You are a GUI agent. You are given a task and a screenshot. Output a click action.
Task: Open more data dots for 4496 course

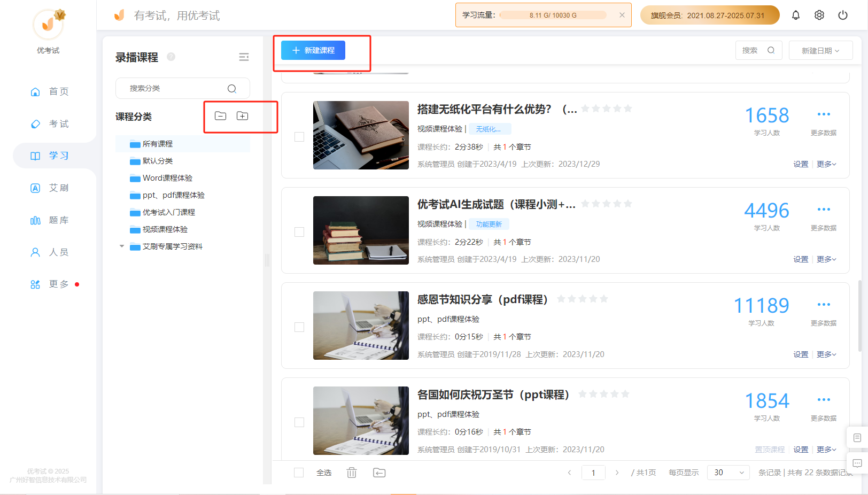pos(824,210)
